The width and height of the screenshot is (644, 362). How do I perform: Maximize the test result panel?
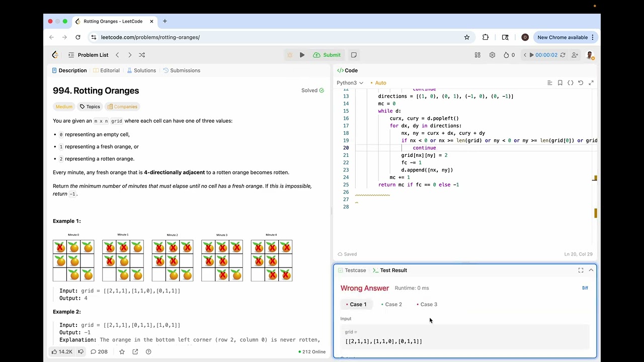(581, 270)
